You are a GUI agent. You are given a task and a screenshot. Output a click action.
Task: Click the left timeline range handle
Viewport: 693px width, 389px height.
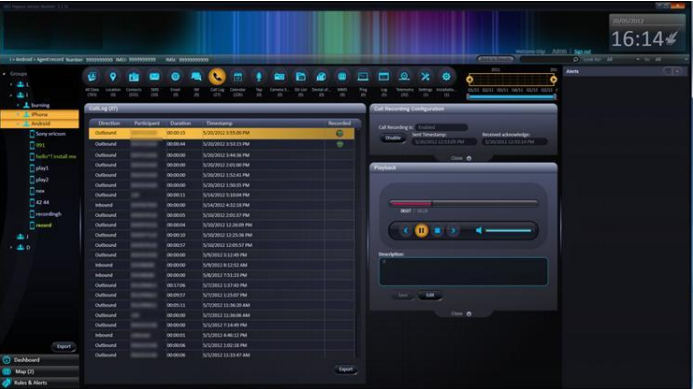(x=470, y=80)
